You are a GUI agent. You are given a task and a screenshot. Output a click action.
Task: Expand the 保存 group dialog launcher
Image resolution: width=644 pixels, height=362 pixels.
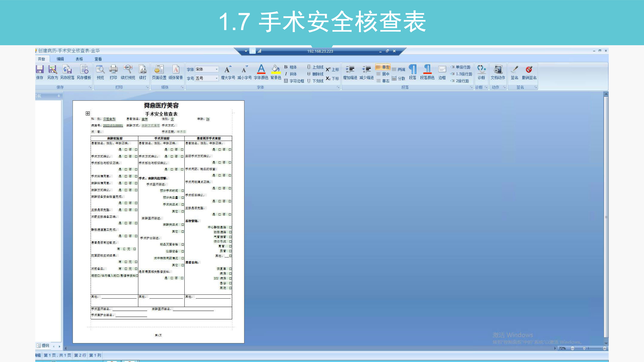point(90,87)
